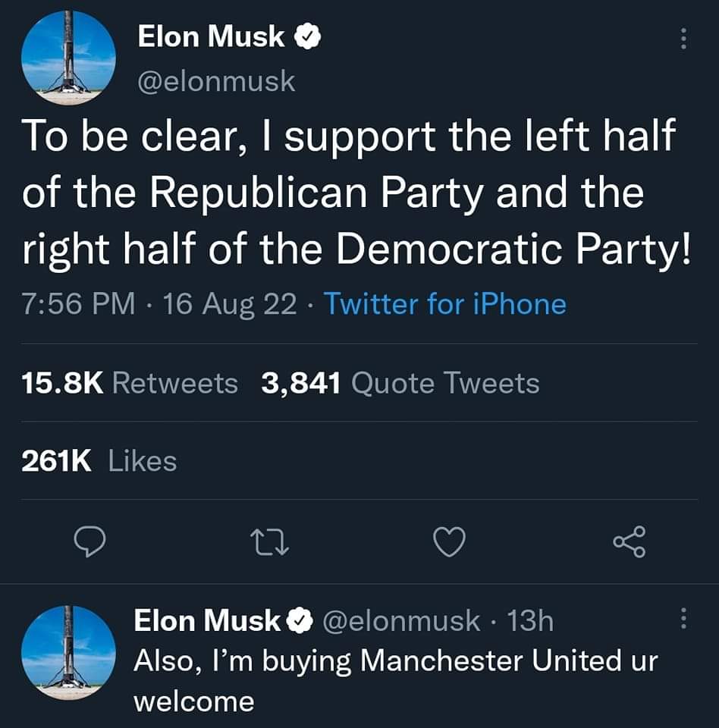Open the share icon under the tweet
The height and width of the screenshot is (728, 719).
(630, 541)
